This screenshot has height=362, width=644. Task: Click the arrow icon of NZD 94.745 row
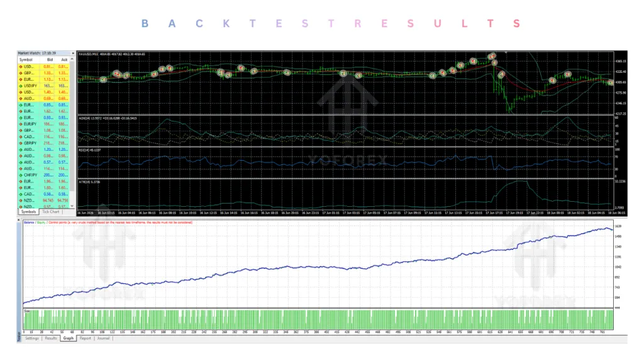21,200
